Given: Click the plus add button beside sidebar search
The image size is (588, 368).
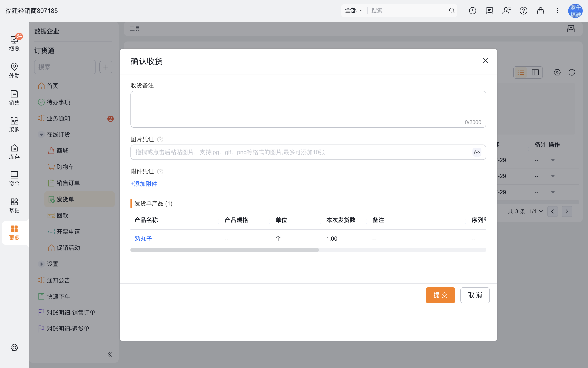Looking at the screenshot, I should tap(106, 67).
